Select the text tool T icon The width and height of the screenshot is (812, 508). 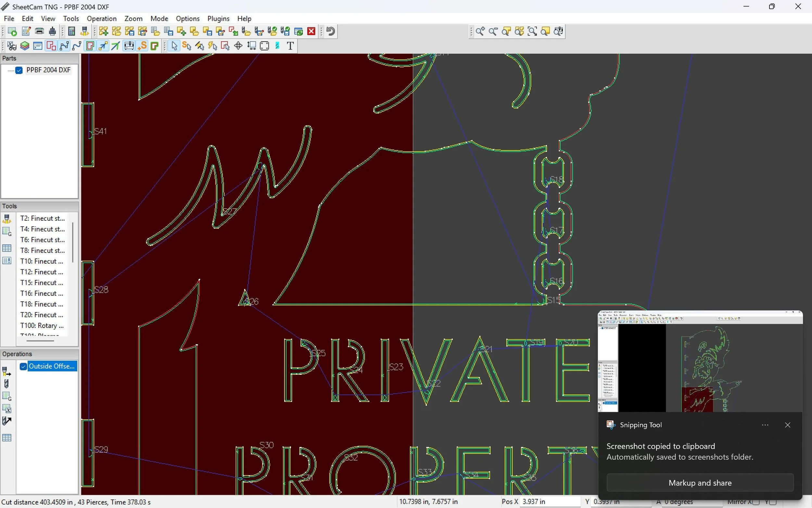pos(290,46)
